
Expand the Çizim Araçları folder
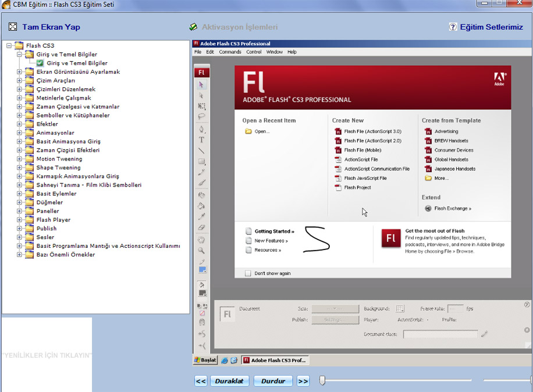tap(19, 81)
